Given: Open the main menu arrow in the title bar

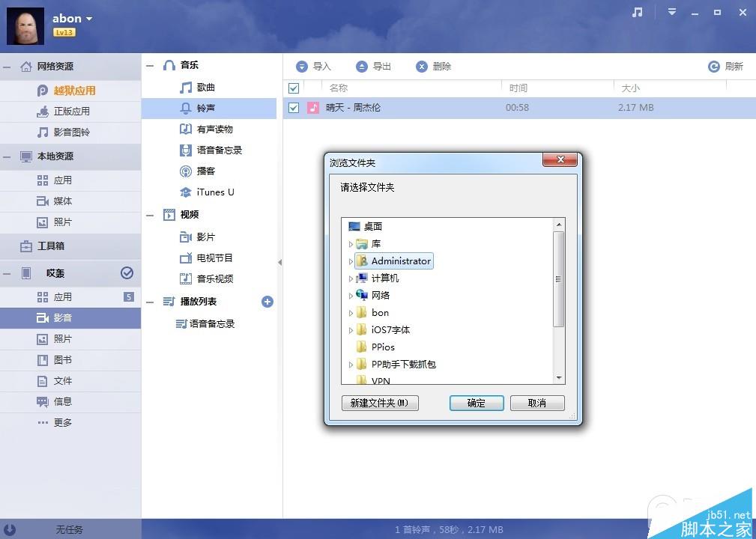Looking at the screenshot, I should (671, 13).
